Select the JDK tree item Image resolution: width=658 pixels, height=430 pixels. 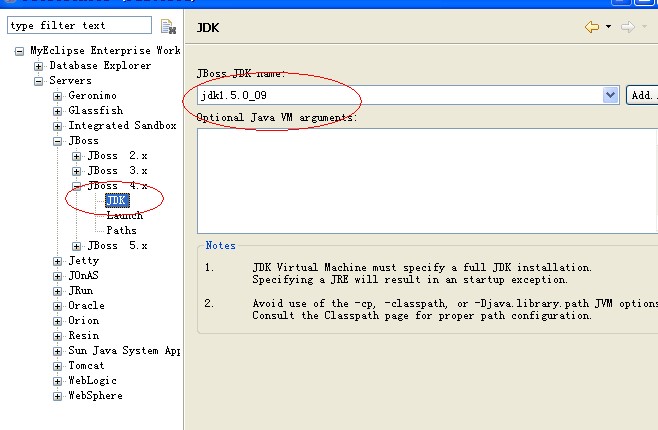click(x=117, y=201)
